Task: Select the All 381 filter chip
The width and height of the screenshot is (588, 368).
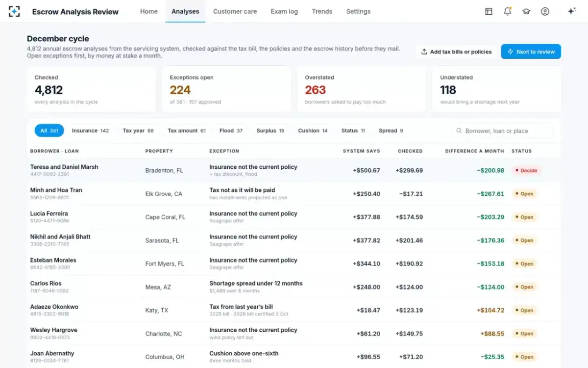Action: pos(49,131)
